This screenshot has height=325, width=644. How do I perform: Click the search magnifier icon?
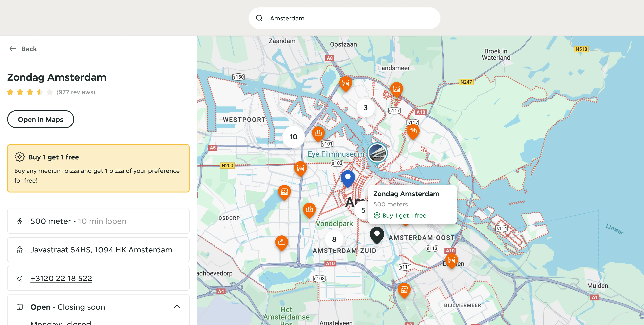tap(259, 18)
